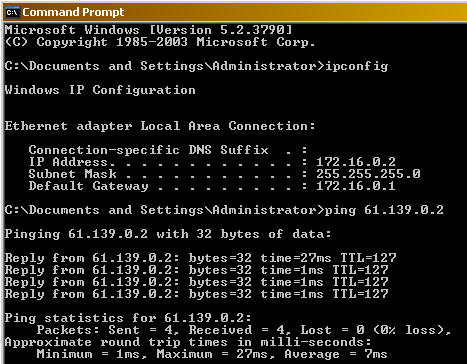Click the Pinging with 32 bytes line
467x364 pixels.
(168, 234)
